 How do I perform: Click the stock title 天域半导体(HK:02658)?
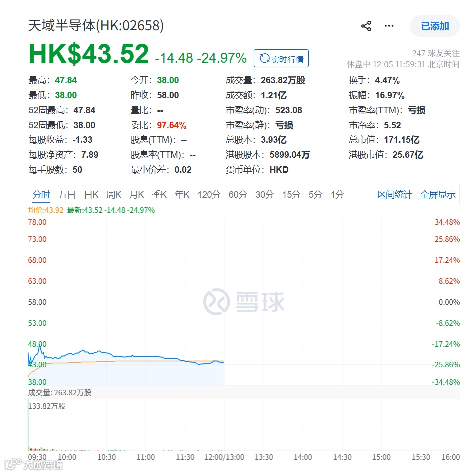(96, 26)
